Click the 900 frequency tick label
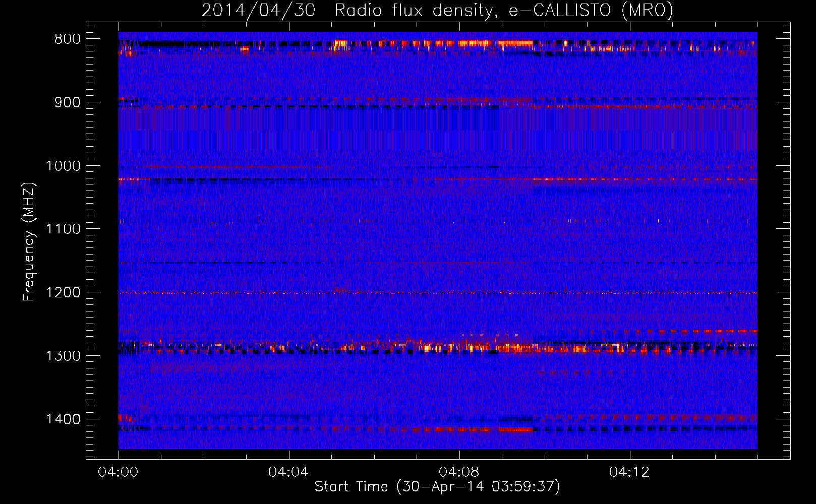The width and height of the screenshot is (816, 504). (67, 103)
